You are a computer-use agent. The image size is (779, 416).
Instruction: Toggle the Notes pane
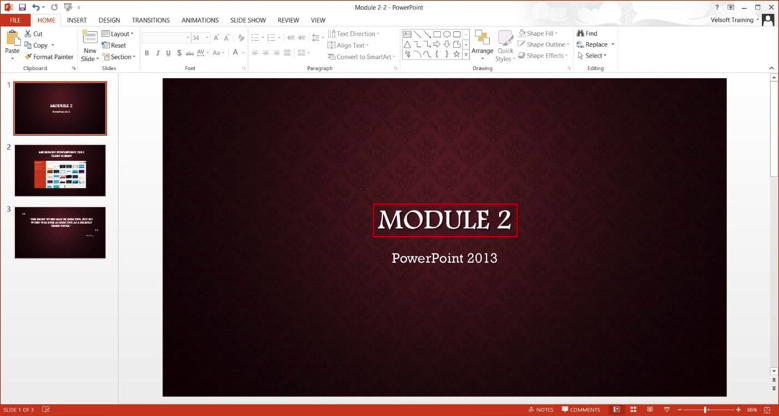[541, 410]
